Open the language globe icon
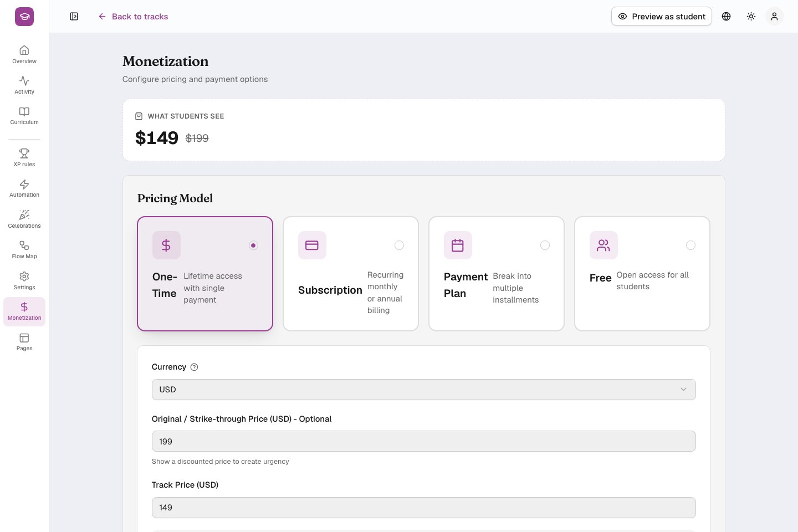The image size is (798, 532). click(x=726, y=17)
